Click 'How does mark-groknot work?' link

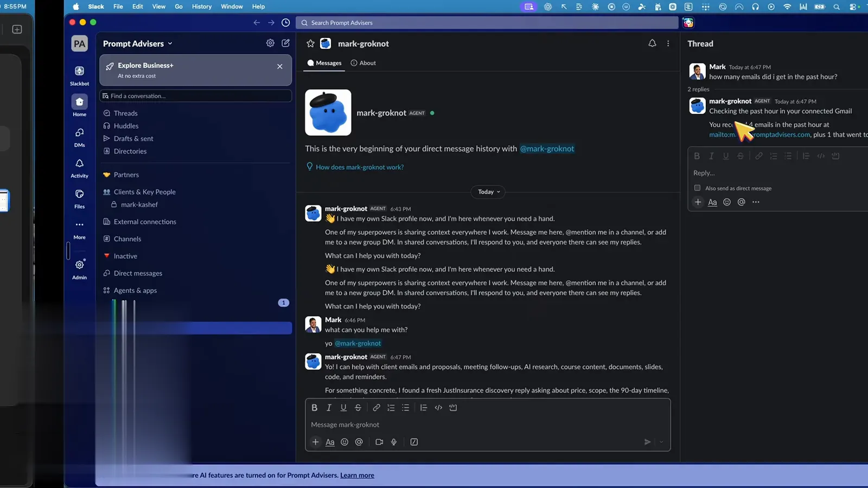pyautogui.click(x=360, y=167)
